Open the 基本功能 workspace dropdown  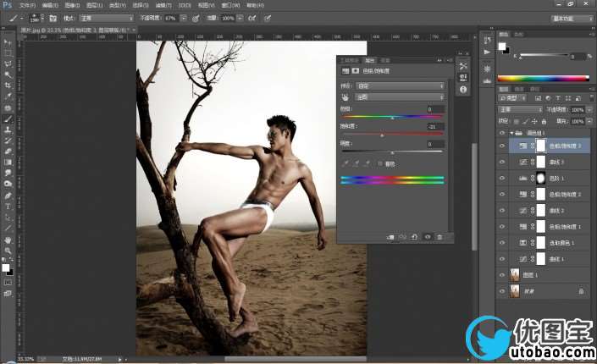572,19
